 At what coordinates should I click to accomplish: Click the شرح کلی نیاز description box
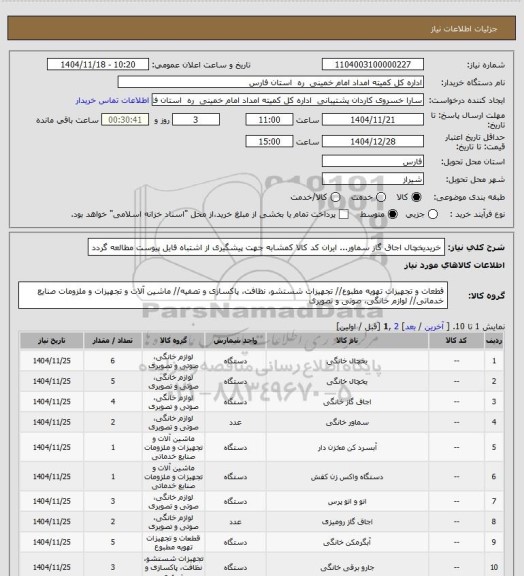(x=266, y=247)
